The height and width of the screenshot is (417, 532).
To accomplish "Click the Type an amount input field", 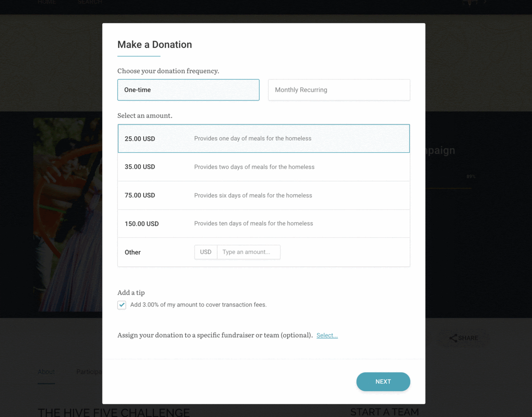I will pos(248,252).
